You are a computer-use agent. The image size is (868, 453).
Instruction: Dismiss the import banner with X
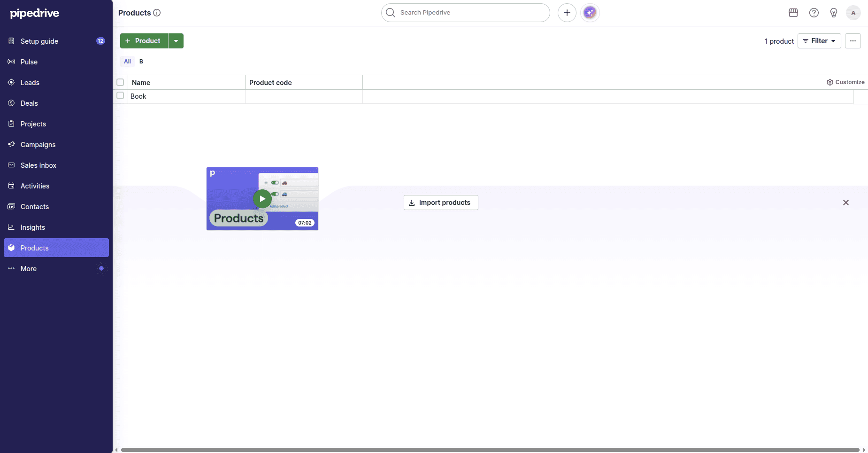coord(846,203)
